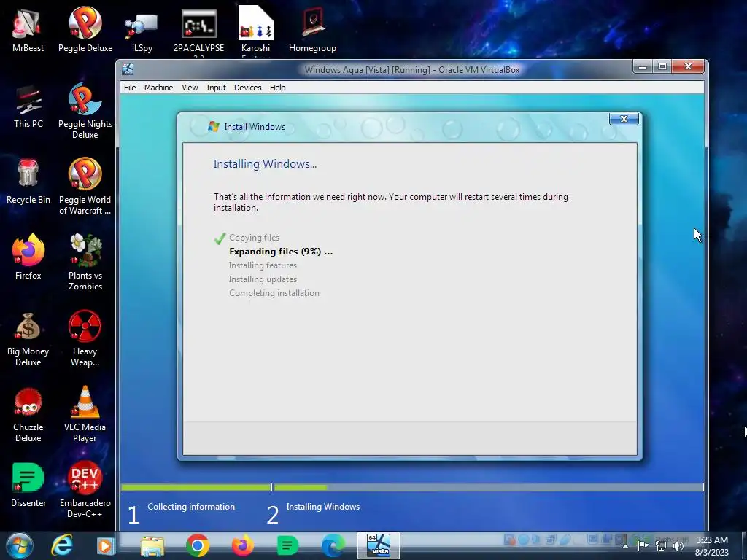
Task: Select the Dissenter desktop shortcut
Action: tap(28, 485)
